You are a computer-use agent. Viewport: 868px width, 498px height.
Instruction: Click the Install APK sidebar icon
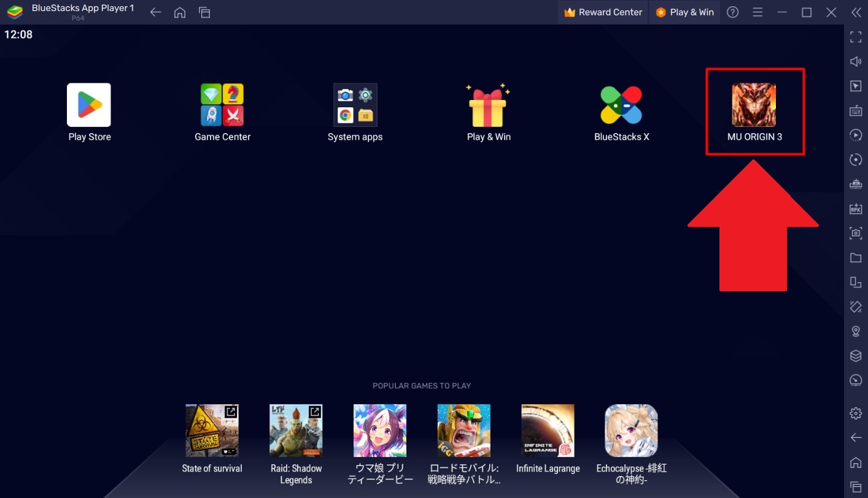pyautogui.click(x=856, y=209)
